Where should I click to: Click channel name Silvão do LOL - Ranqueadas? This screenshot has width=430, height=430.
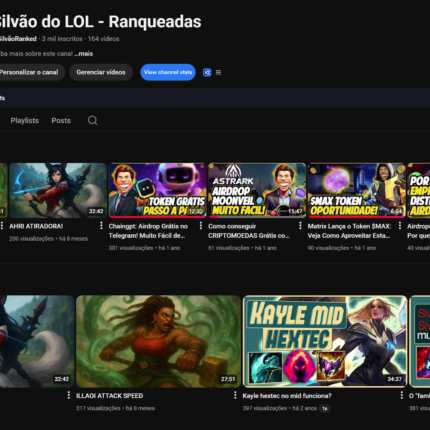99,22
